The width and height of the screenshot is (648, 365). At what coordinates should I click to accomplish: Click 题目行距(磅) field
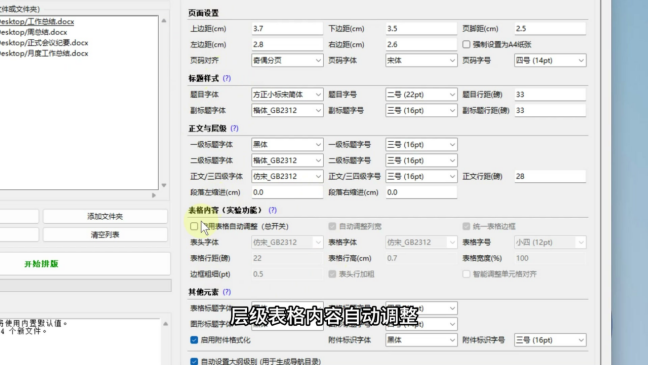(x=550, y=95)
